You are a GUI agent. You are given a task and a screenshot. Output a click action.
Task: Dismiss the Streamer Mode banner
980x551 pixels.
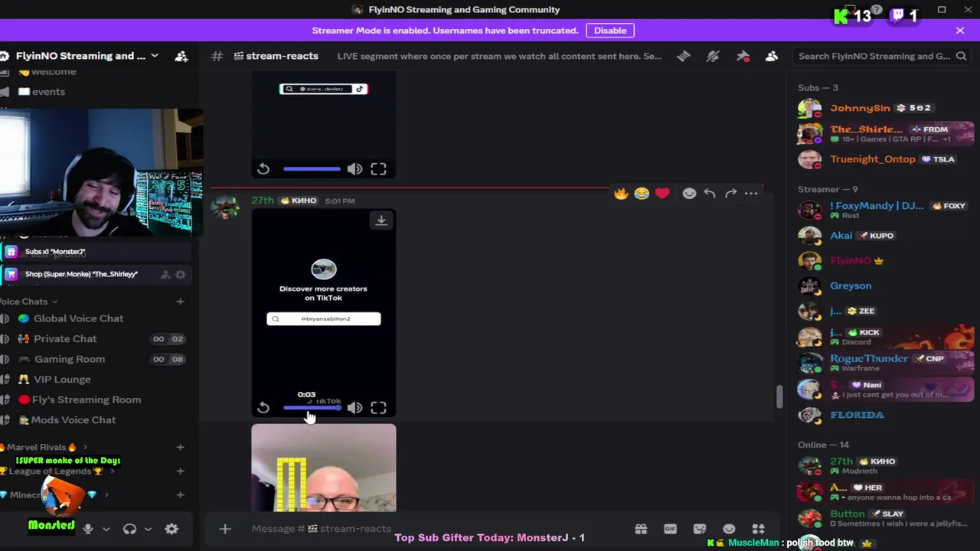point(960,31)
